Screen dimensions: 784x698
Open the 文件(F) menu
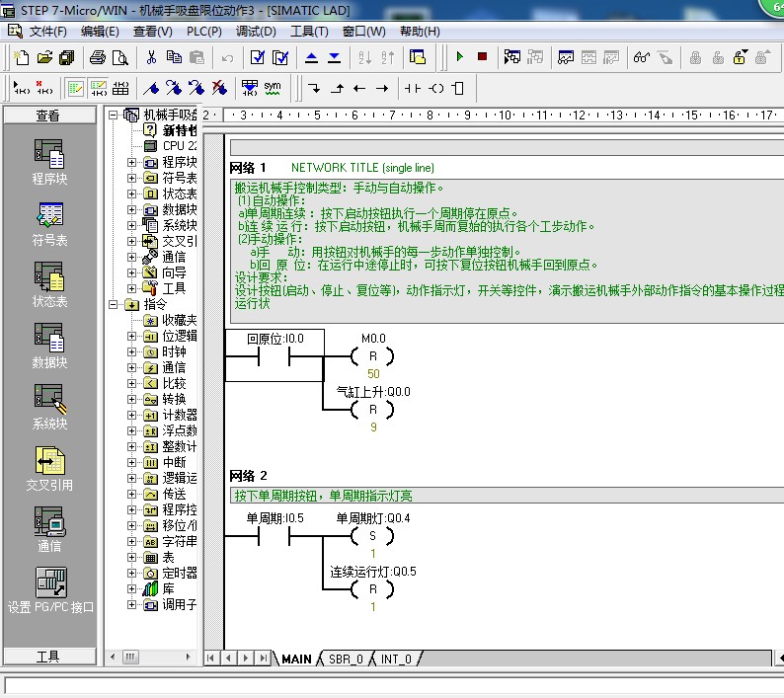point(47,32)
